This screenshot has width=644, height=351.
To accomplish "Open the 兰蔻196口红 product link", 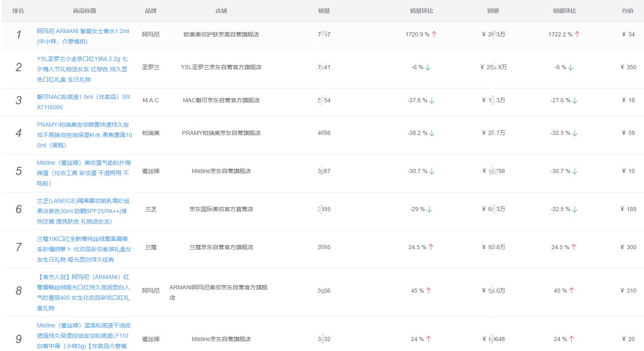I will (x=84, y=249).
